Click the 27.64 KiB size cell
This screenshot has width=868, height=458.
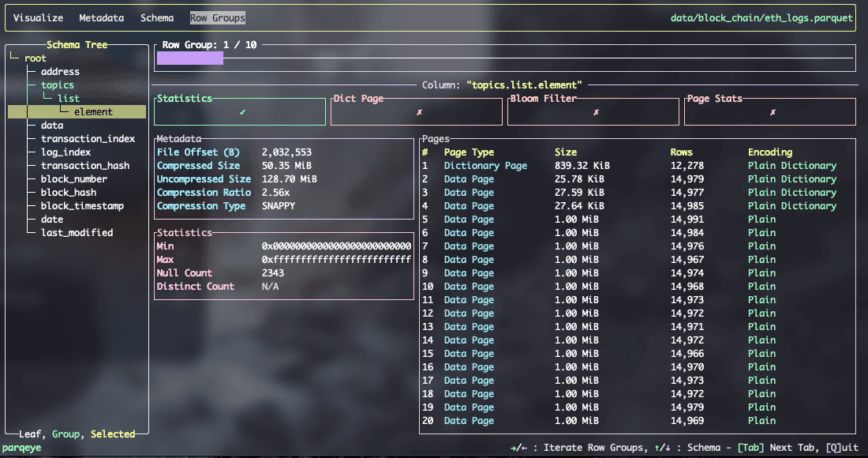[x=580, y=205]
